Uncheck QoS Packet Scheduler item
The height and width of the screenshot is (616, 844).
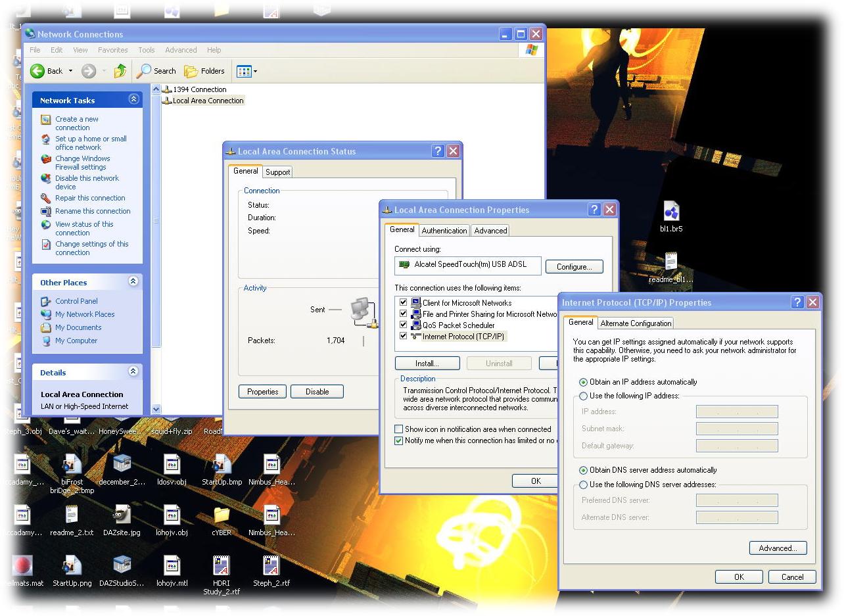(403, 325)
